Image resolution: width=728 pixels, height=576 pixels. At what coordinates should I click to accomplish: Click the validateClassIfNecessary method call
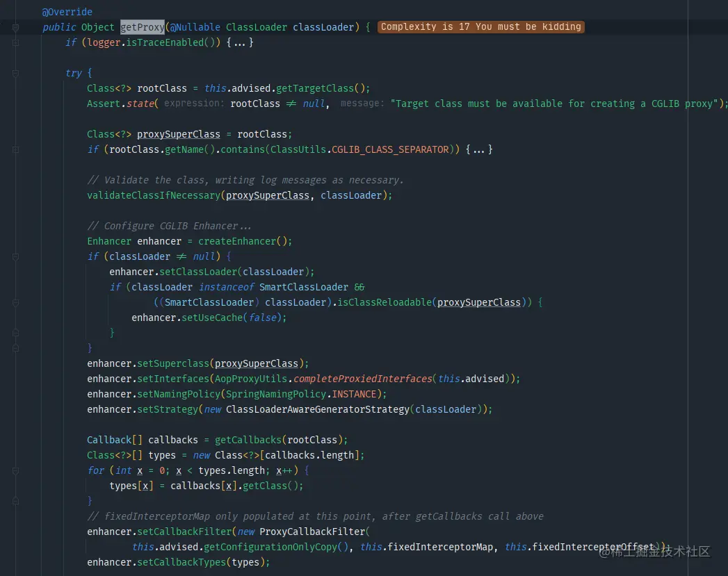[x=153, y=196]
